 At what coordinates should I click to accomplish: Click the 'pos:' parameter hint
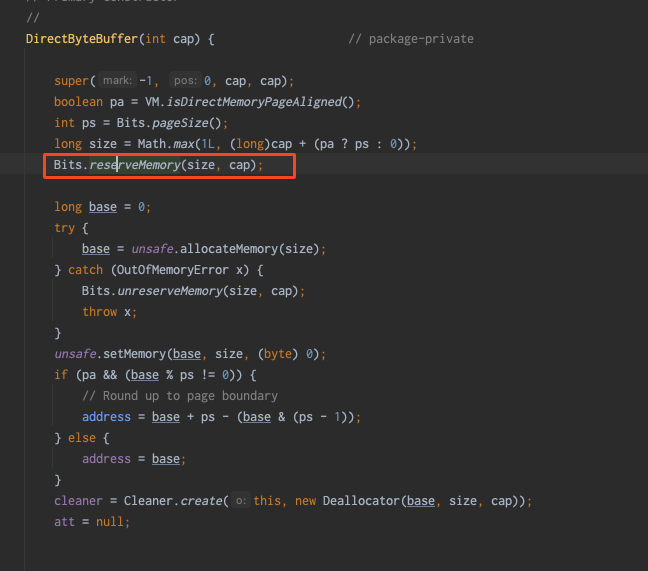click(x=185, y=80)
